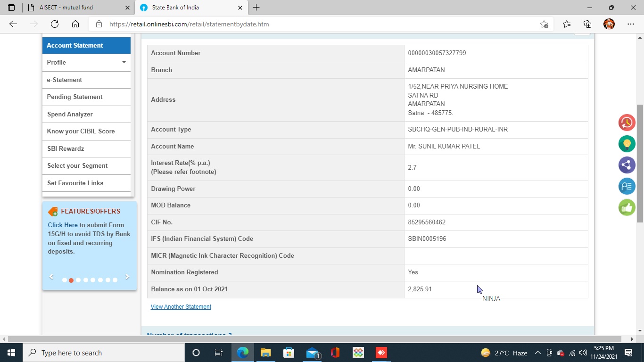This screenshot has height=362, width=644.
Task: Reload the page with refresh icon
Action: pos(55,24)
